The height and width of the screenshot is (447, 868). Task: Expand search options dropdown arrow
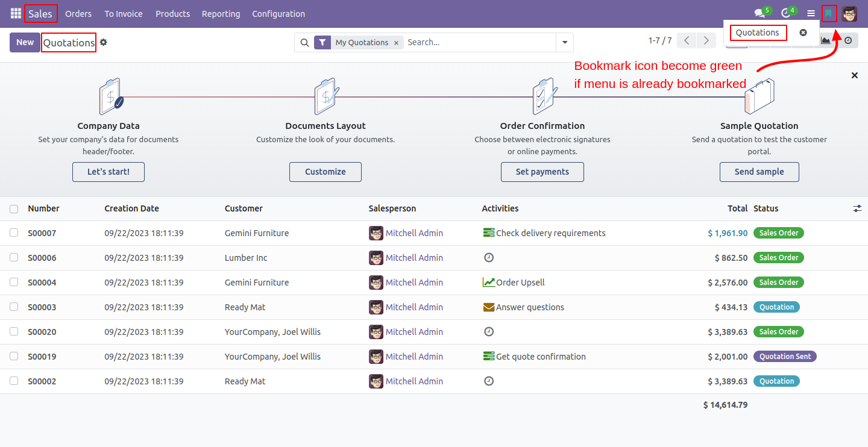click(x=565, y=42)
